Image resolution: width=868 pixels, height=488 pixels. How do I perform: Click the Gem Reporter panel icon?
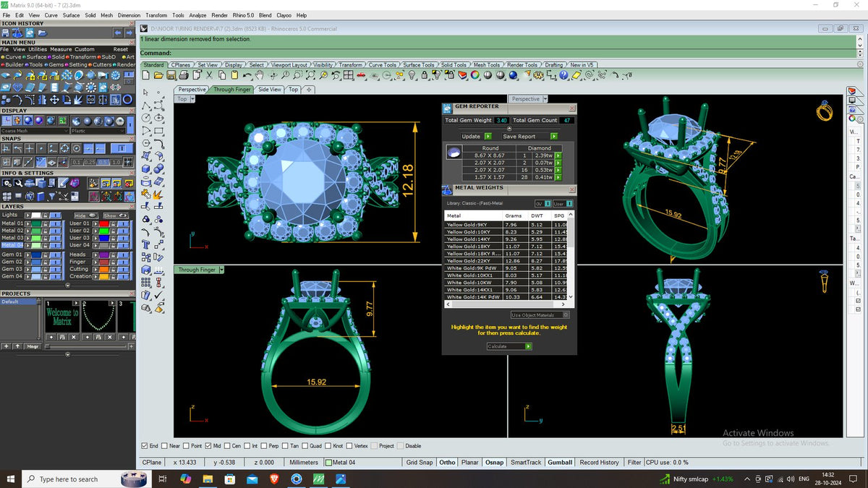coord(448,107)
